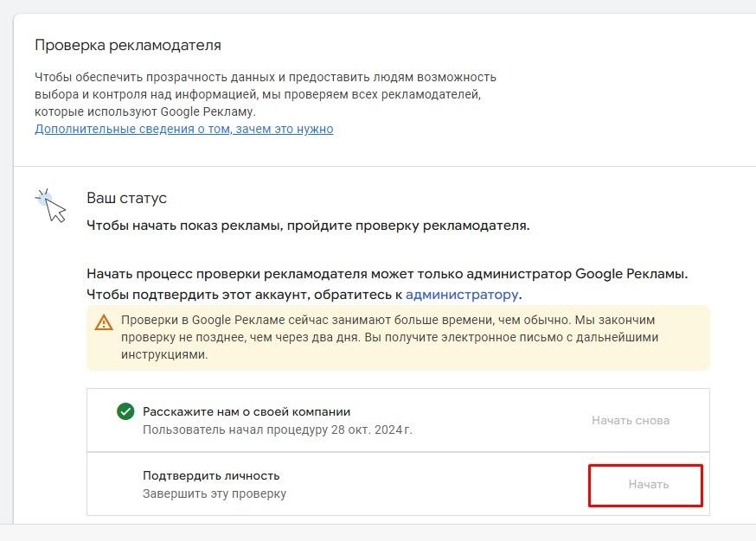Click the cursor status icon beside Ваш статус
This screenshot has width=756, height=541.
pos(52,205)
